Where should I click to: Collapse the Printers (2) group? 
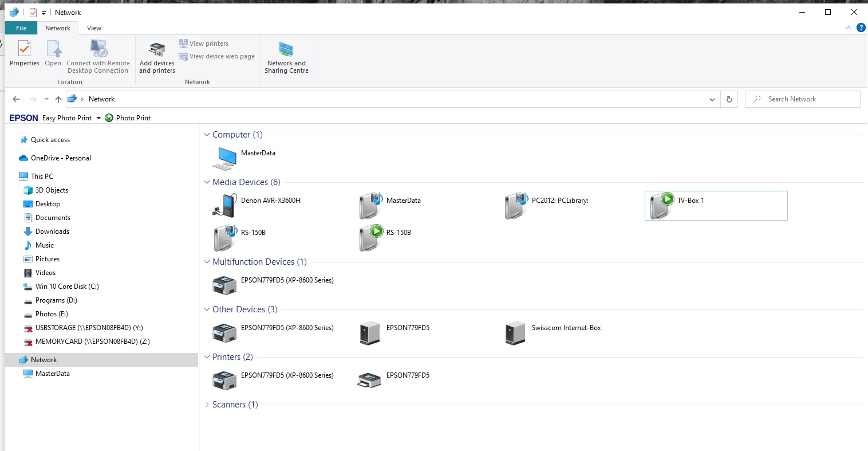click(207, 357)
